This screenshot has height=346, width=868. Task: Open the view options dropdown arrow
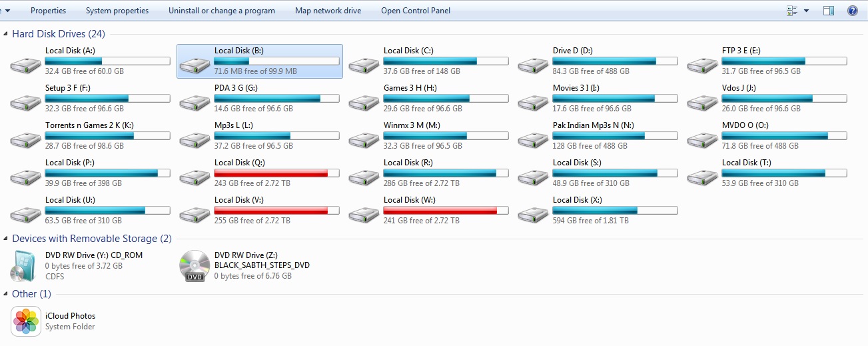click(806, 11)
